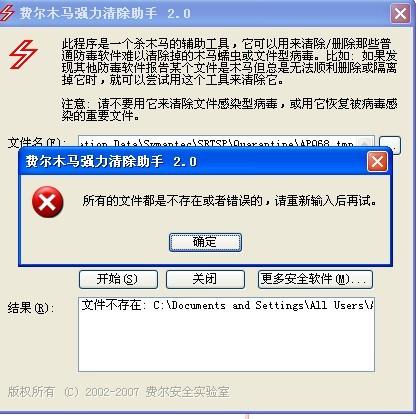Screen dimensions: 418x419
Task: Click the red X error icon in dialog
Action: coord(48,202)
